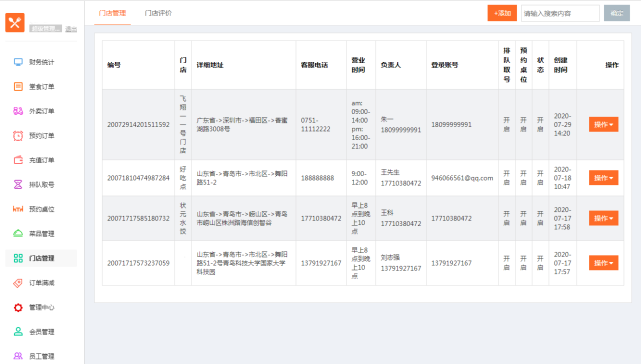Image resolution: width=641 pixels, height=364 pixels.
Task: Open 菜品管理 dish cover icon
Action: pyautogui.click(x=18, y=234)
